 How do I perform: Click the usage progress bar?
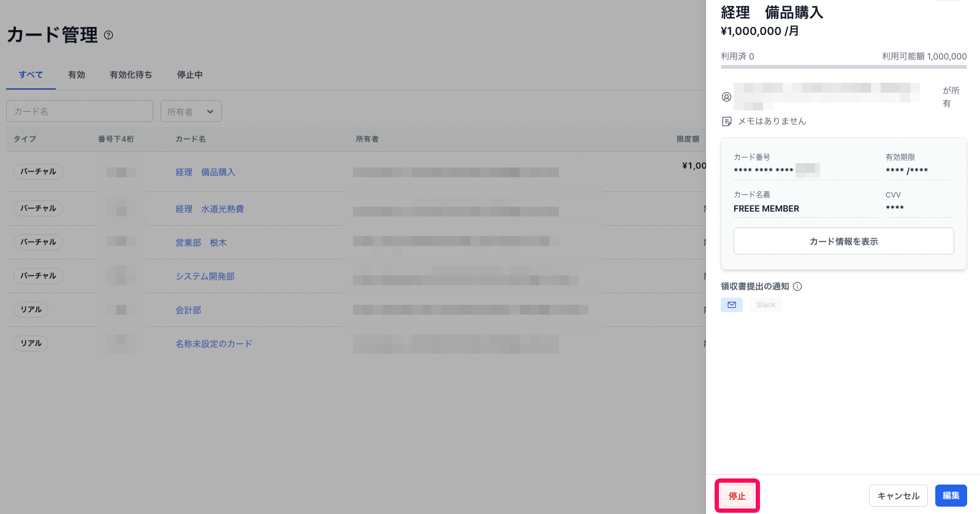[844, 66]
